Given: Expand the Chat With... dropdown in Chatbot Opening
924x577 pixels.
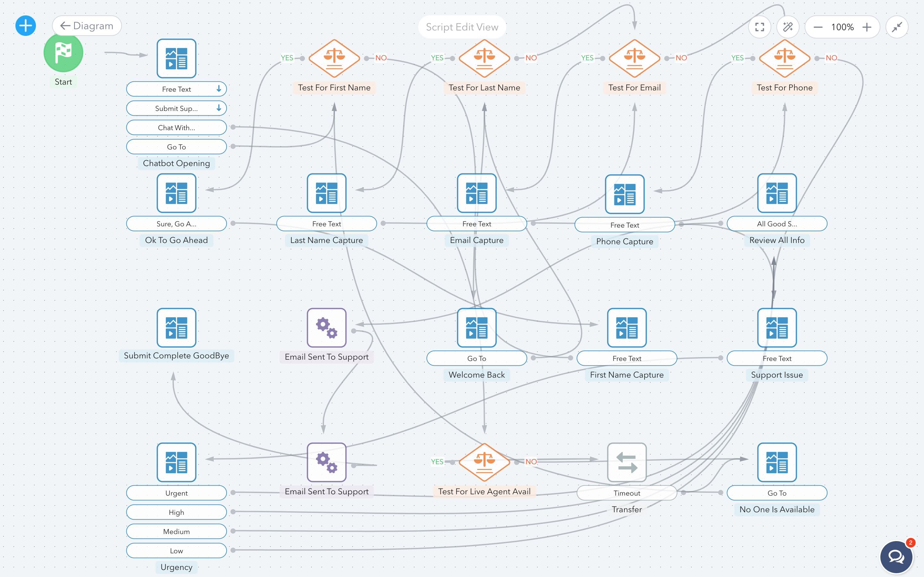Looking at the screenshot, I should pyautogui.click(x=175, y=127).
